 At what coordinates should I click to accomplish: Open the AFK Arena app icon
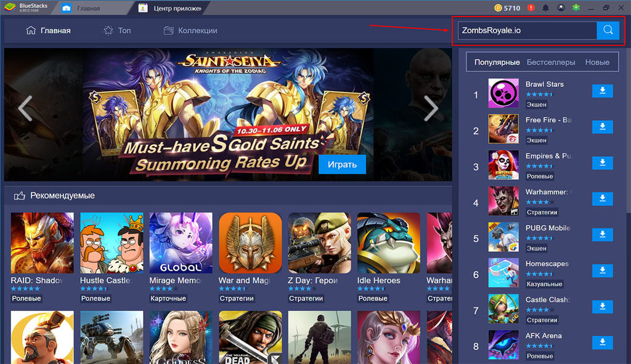(x=503, y=345)
